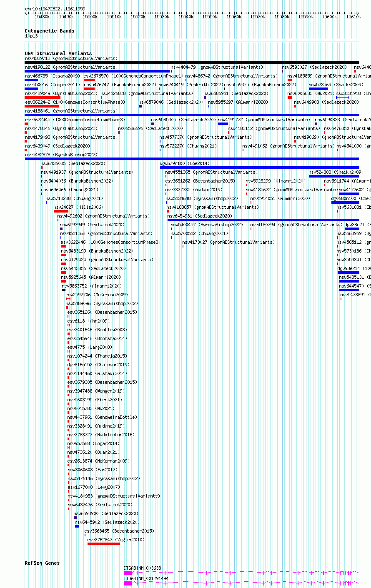Viewport: 371px width, 588px height.
Task: Select variant nsv4190122 label
Action: 71,67
